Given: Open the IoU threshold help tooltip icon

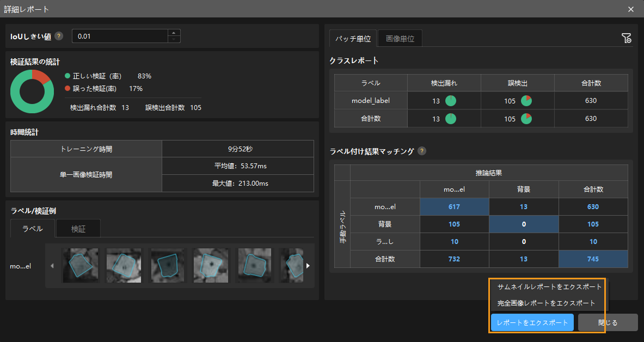Looking at the screenshot, I should (x=59, y=36).
